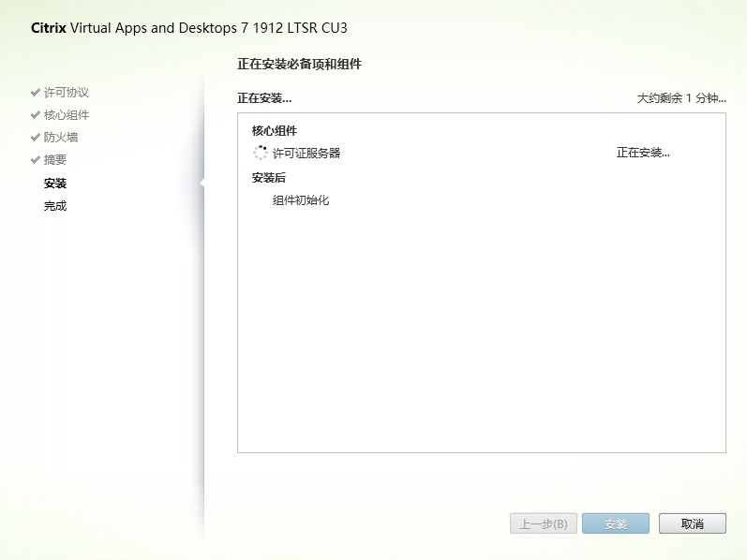This screenshot has width=747, height=560.
Task: Go to the 防火墙 step in sidebar
Action: [60, 138]
